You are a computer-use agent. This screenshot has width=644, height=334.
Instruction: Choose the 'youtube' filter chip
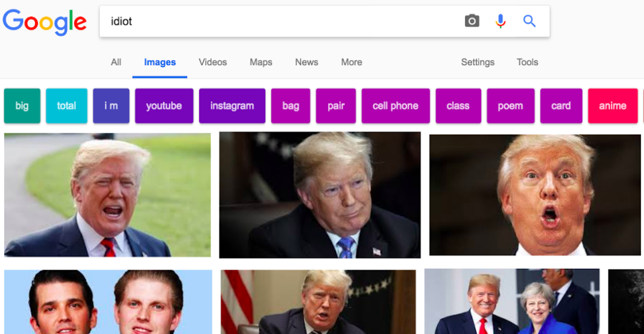[164, 106]
